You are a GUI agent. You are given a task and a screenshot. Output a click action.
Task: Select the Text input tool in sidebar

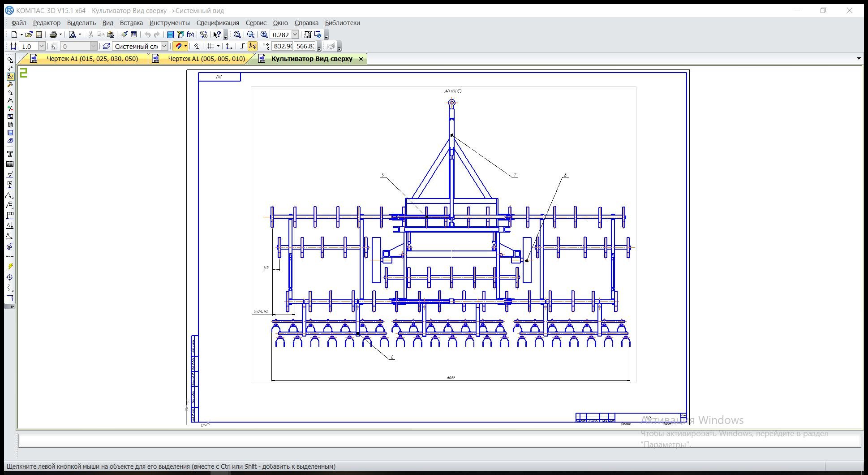tap(10, 154)
